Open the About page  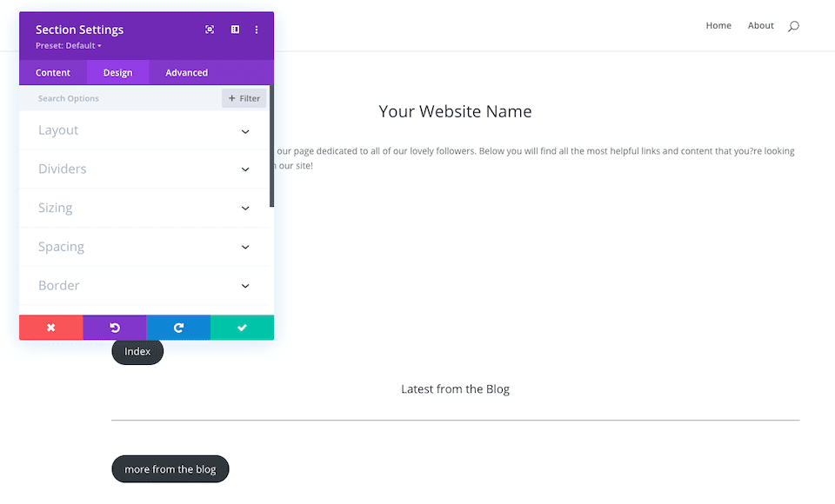(x=760, y=25)
